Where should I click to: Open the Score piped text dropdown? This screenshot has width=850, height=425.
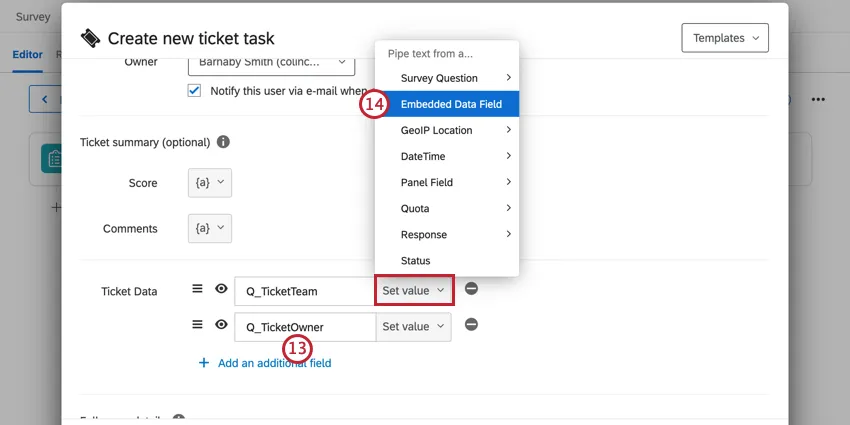coord(209,183)
